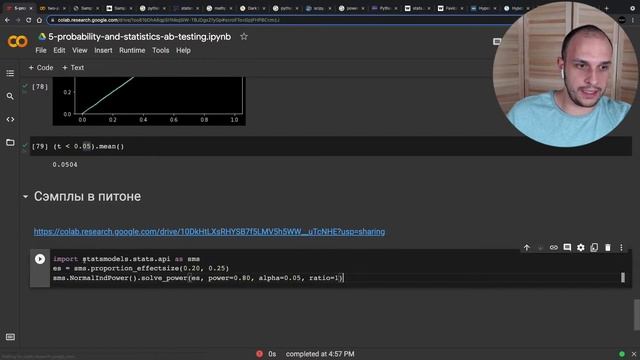Open more cell actions three-dot menu
Image resolution: width=640 pixels, height=360 pixels.
point(621,247)
